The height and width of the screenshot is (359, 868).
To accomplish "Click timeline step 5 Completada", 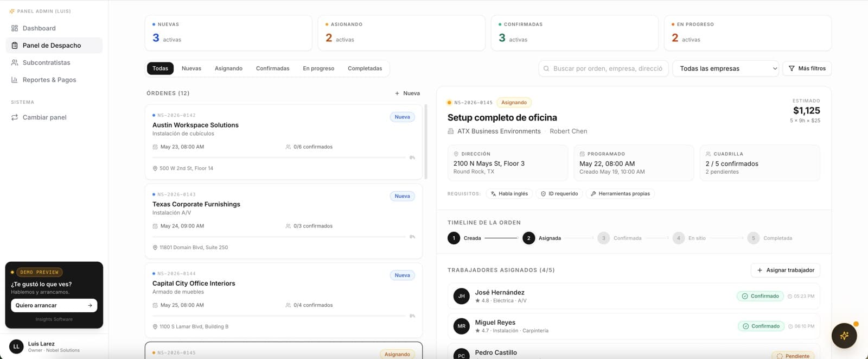I will click(769, 238).
